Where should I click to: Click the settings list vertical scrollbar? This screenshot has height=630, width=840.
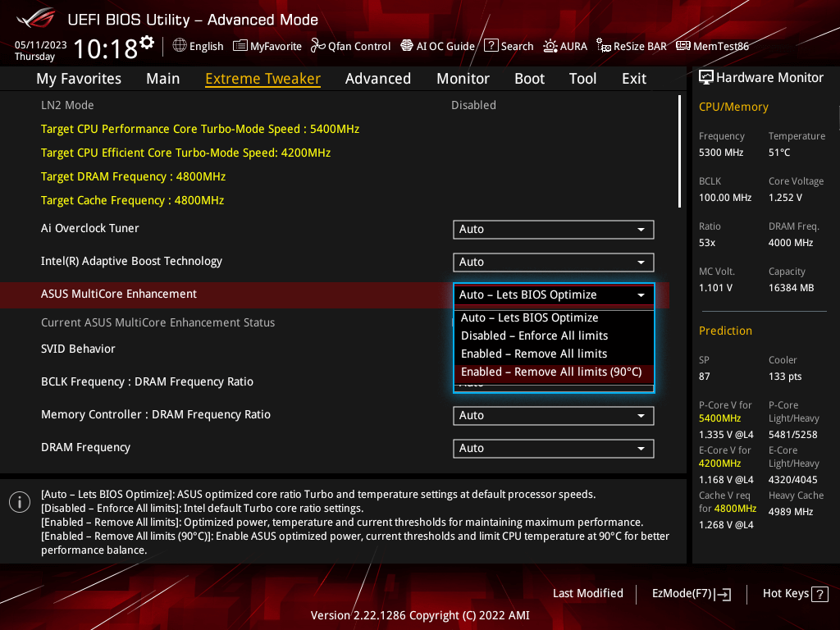[679, 152]
